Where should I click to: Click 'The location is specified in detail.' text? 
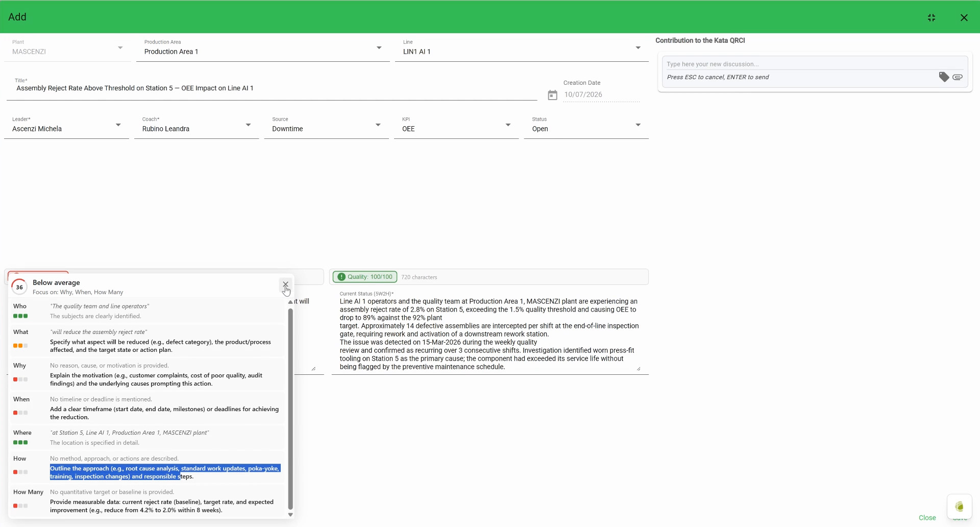click(95, 443)
